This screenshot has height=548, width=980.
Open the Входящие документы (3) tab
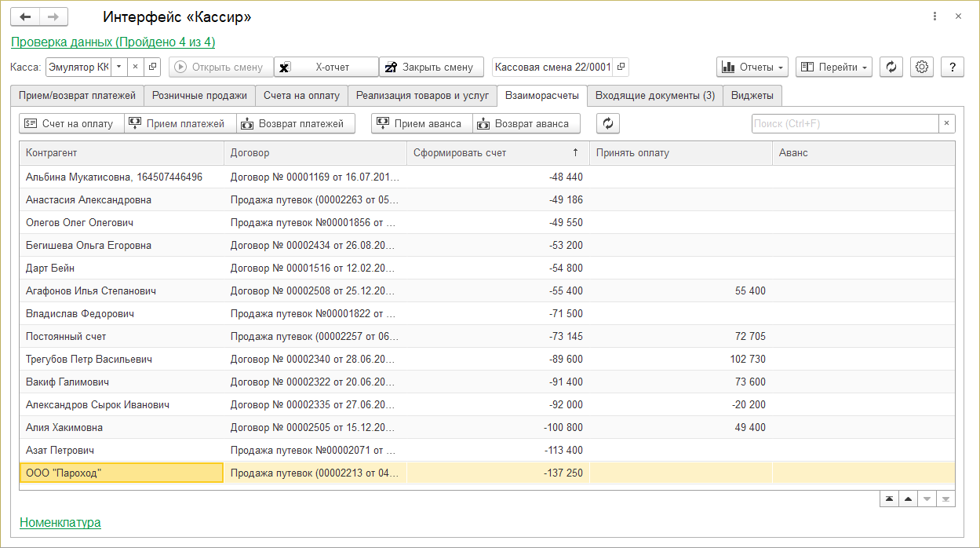[654, 95]
